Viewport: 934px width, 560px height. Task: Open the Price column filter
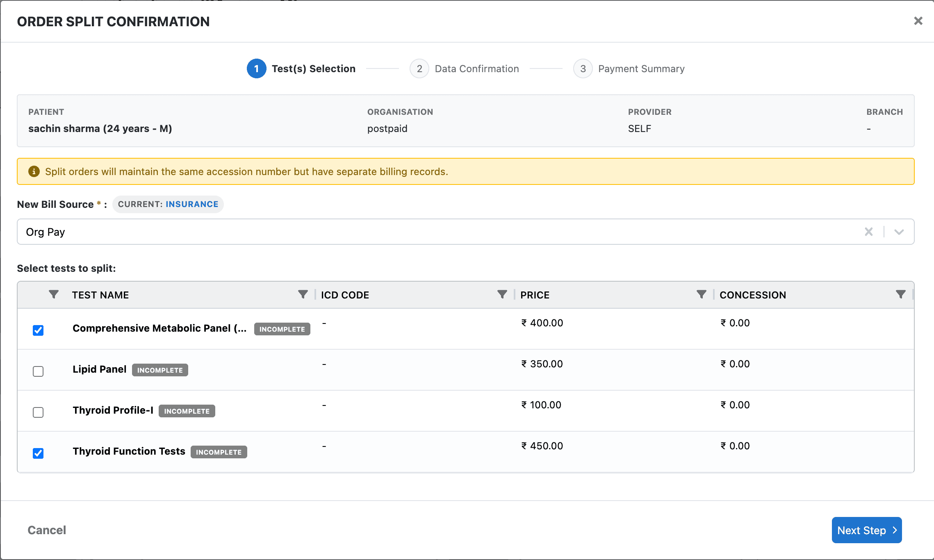(x=702, y=294)
